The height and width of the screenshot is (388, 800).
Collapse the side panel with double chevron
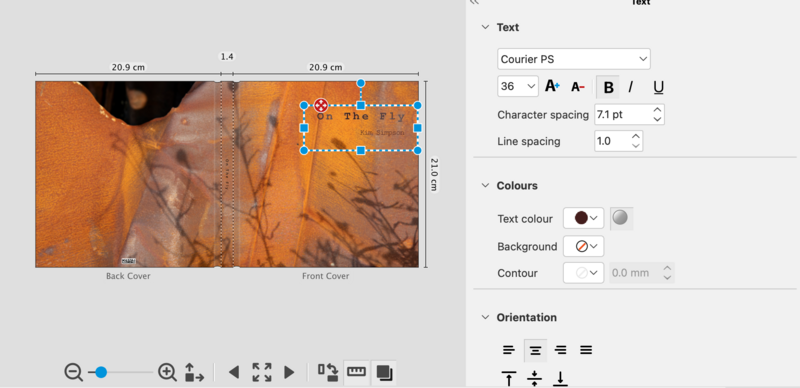[x=474, y=3]
